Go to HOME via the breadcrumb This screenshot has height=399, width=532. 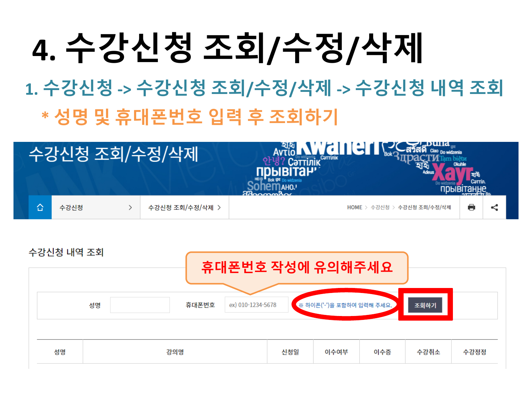click(x=354, y=207)
